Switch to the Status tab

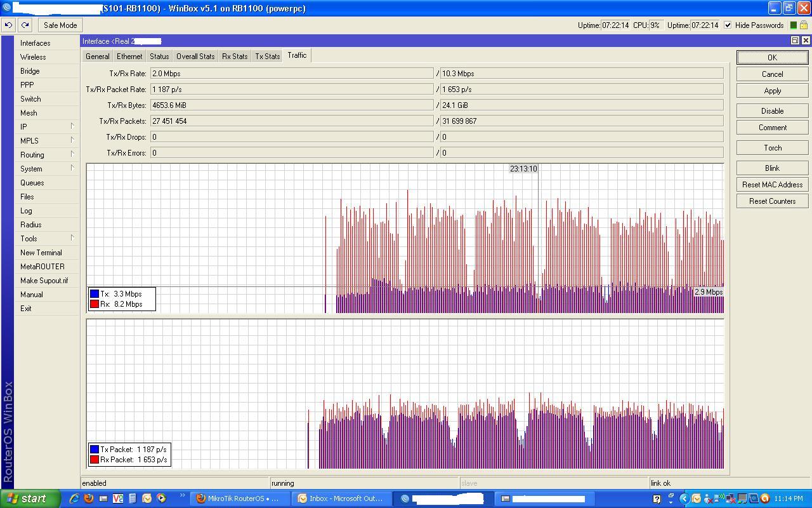click(159, 57)
